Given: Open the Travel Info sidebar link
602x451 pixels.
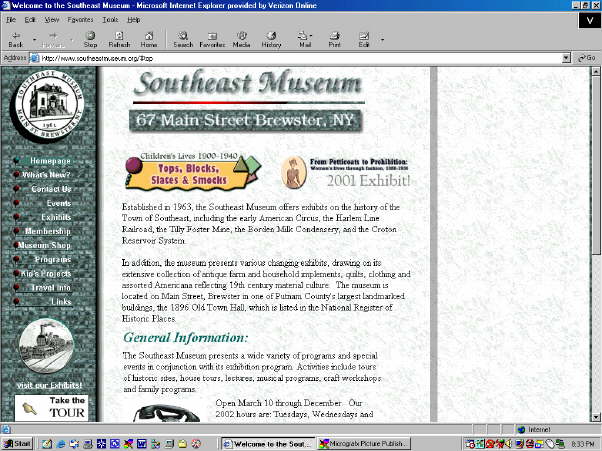Looking at the screenshot, I should (x=51, y=287).
